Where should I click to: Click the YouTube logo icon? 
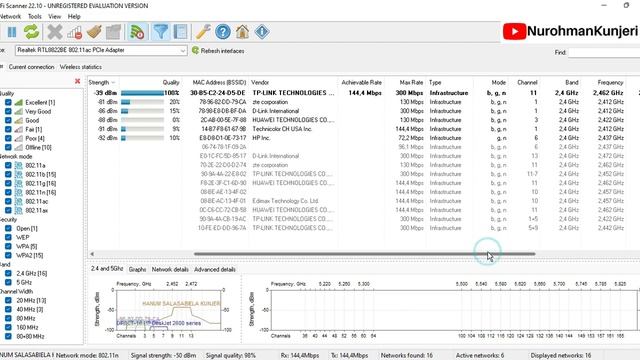point(514,31)
